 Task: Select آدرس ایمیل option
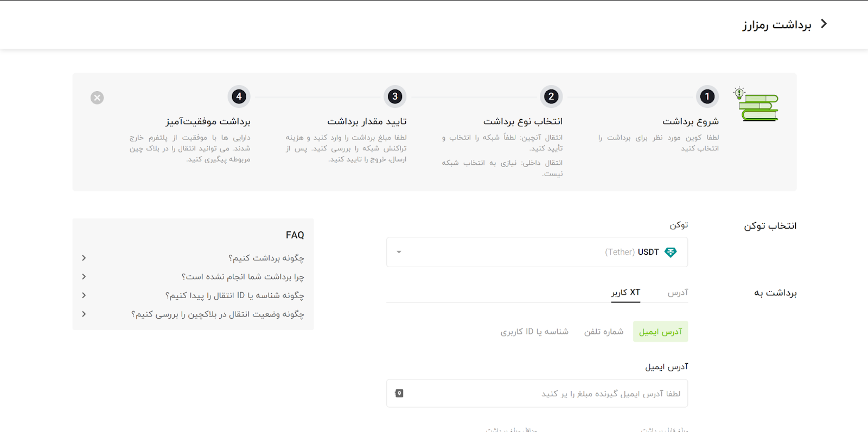[x=660, y=332]
